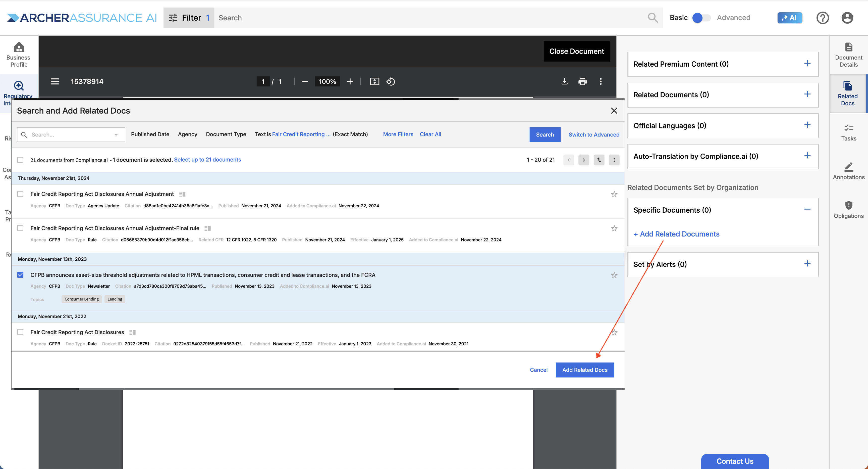Open the Tasks sidebar panel
868x469 pixels.
[x=848, y=132]
